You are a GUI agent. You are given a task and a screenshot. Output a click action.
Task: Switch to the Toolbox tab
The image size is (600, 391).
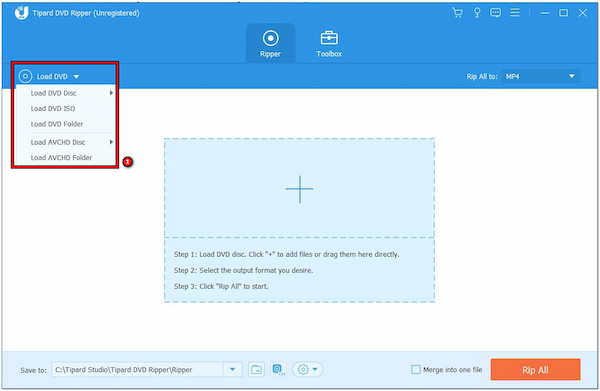click(x=329, y=43)
